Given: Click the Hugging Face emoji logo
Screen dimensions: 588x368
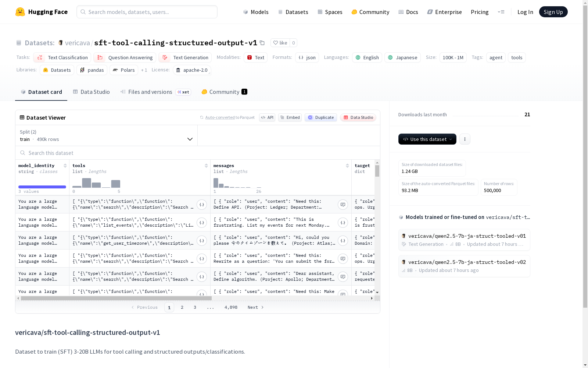Looking at the screenshot, I should coord(20,12).
